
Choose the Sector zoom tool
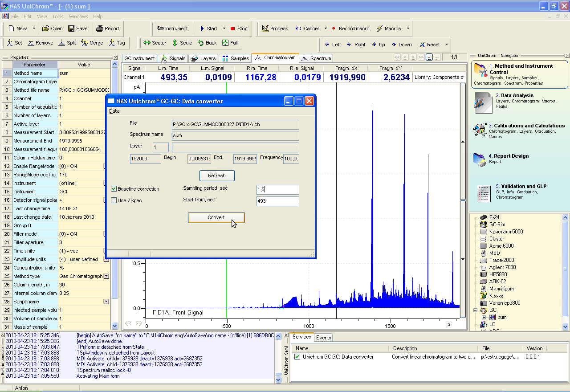(155, 43)
